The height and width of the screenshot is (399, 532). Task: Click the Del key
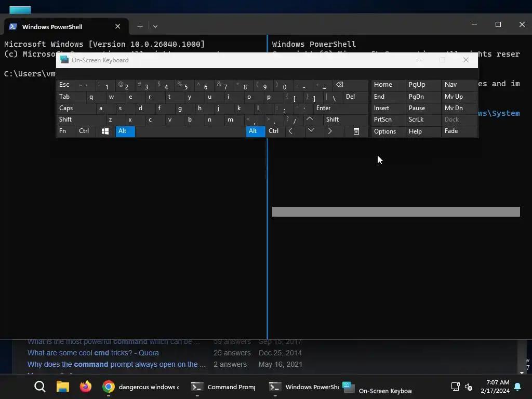coord(355,97)
